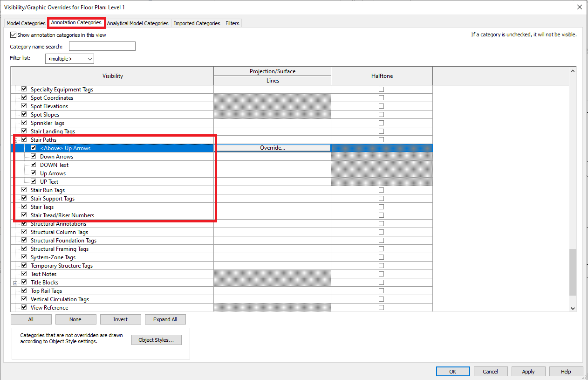Toggle visibility of Text Notes

(x=23, y=273)
